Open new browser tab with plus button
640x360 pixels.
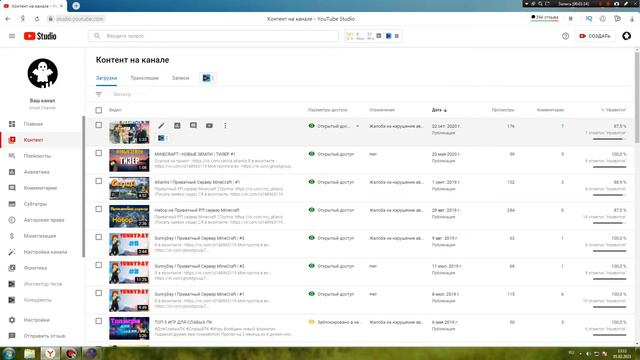click(76, 6)
